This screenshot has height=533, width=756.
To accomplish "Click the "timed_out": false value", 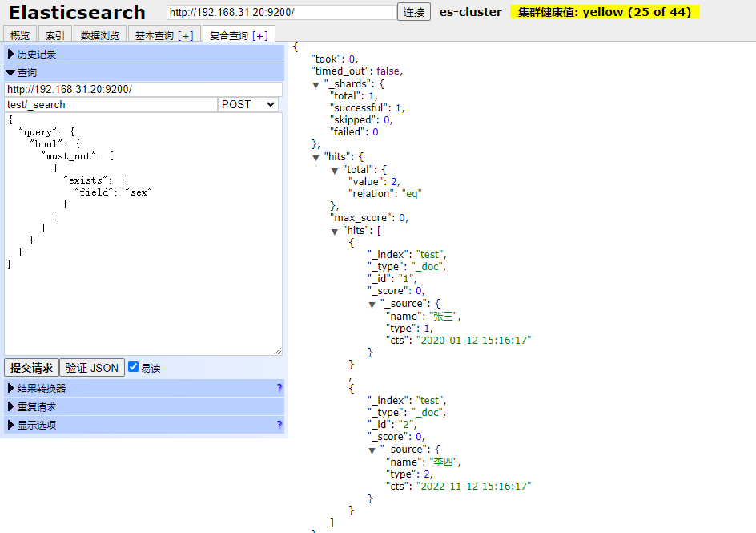I will [388, 71].
